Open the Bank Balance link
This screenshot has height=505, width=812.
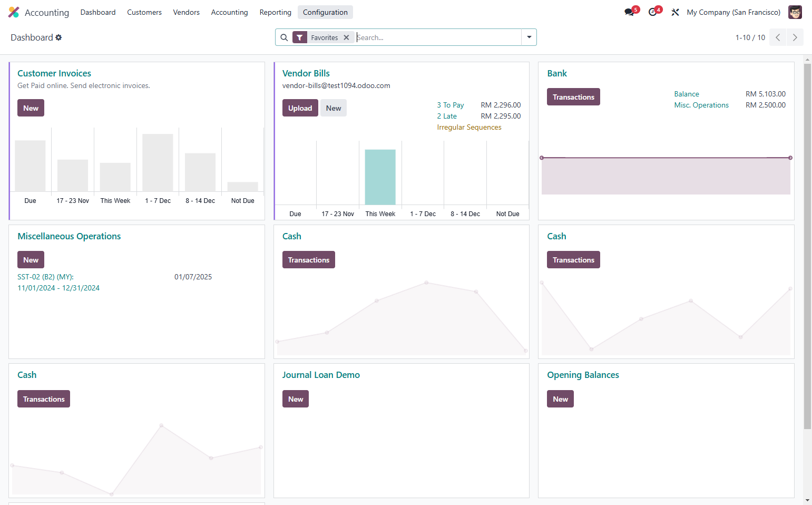tap(687, 94)
